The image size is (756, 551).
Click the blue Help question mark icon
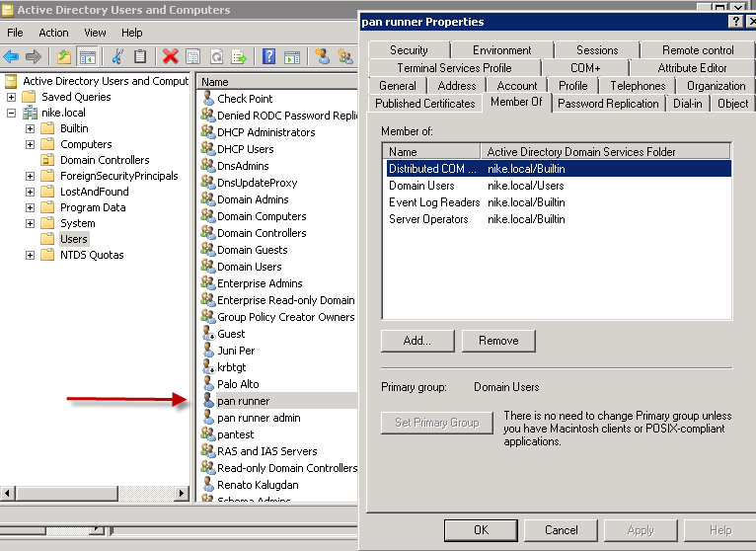pyautogui.click(x=269, y=56)
